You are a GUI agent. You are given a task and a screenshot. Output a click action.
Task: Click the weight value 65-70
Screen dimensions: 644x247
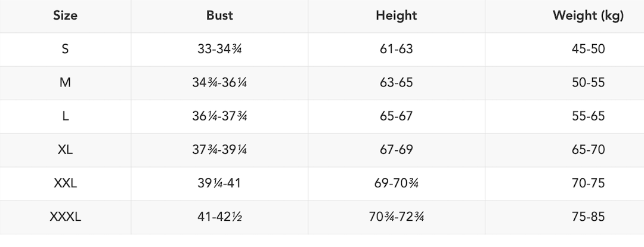(588, 150)
